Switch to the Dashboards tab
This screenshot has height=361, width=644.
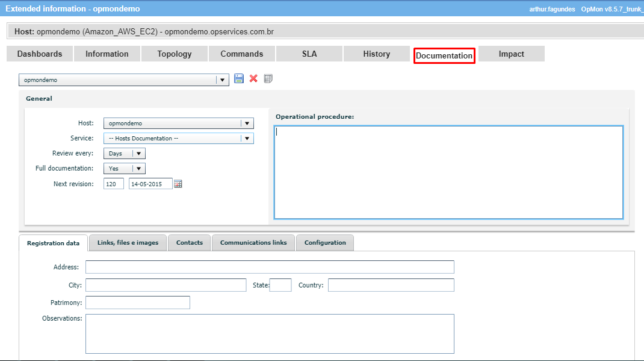point(40,54)
